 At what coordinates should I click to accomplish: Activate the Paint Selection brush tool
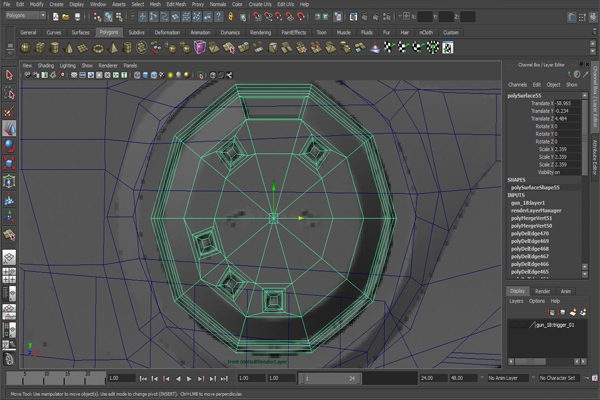(9, 111)
